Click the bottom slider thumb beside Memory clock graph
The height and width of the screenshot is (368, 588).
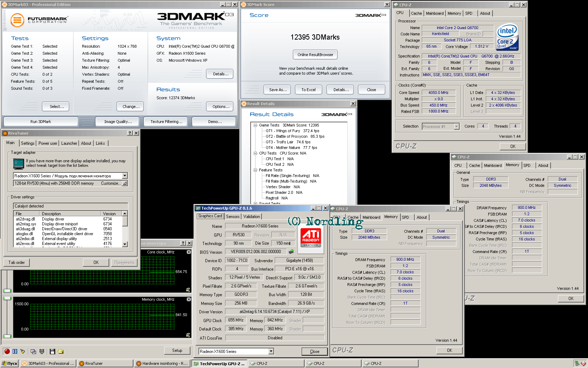coord(7,335)
